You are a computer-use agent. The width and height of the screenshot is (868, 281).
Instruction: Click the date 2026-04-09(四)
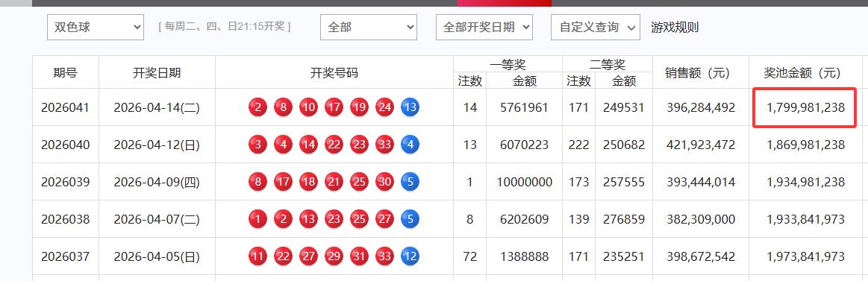(157, 182)
